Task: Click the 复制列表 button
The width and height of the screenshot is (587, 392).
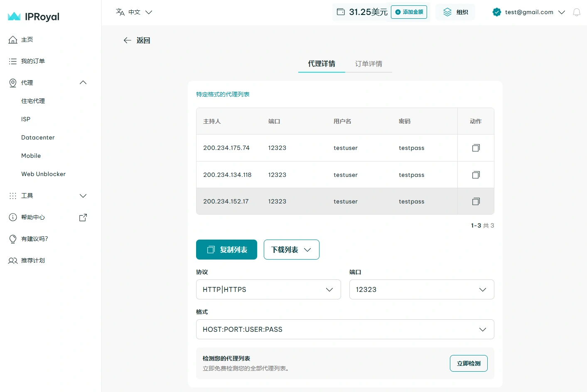Action: pos(226,250)
